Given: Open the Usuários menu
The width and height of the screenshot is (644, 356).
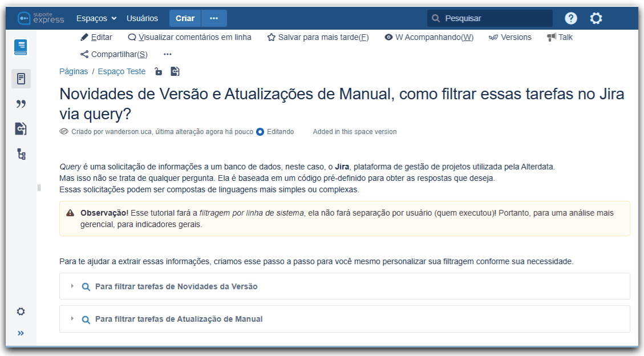Looking at the screenshot, I should click(142, 18).
